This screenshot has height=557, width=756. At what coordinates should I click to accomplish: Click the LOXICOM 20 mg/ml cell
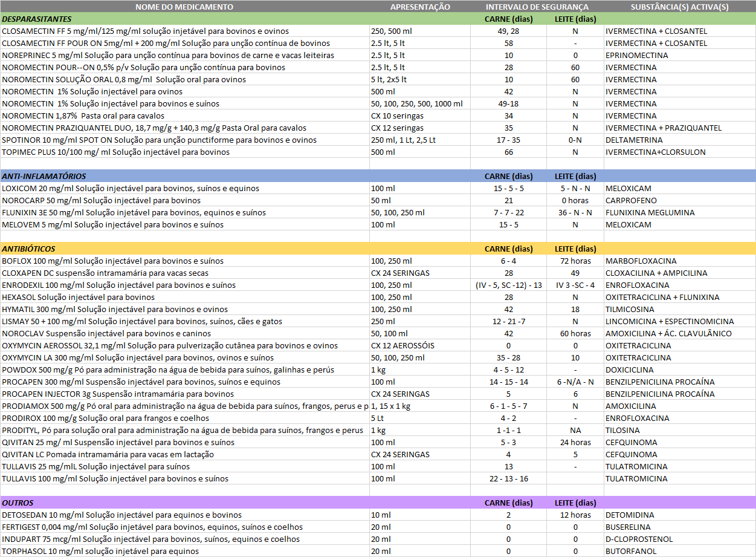[184, 188]
